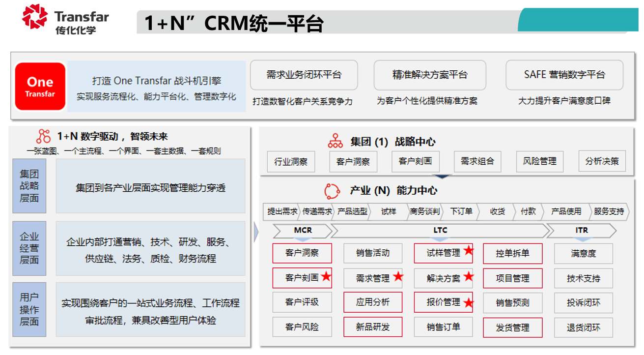Image resolution: width=644 pixels, height=355 pixels.
Task: Click the 试样 step chevron
Action: pyautogui.click(x=389, y=211)
